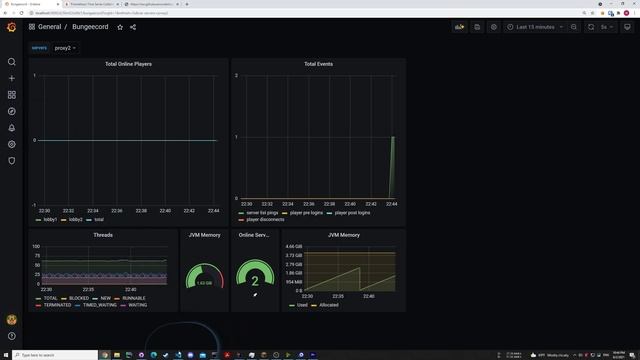Click the Add panel icon
Viewport: 640px width, 360px height.
click(459, 27)
